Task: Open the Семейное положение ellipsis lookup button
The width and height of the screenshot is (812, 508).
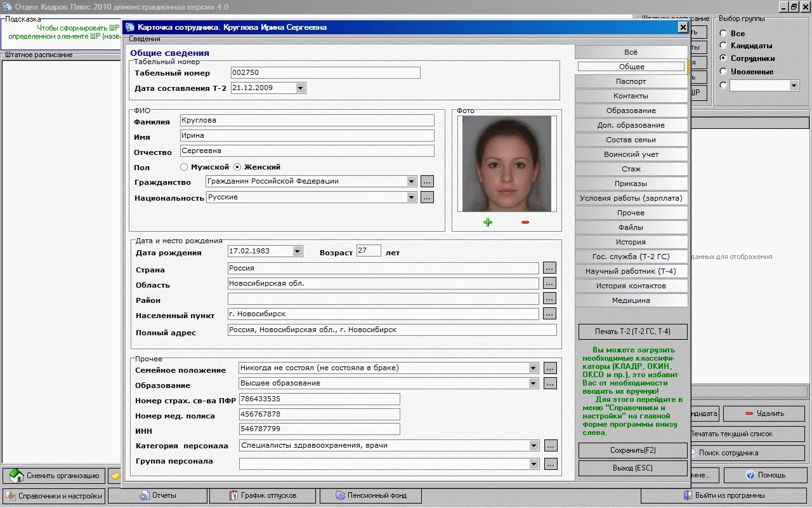Action: (x=550, y=368)
